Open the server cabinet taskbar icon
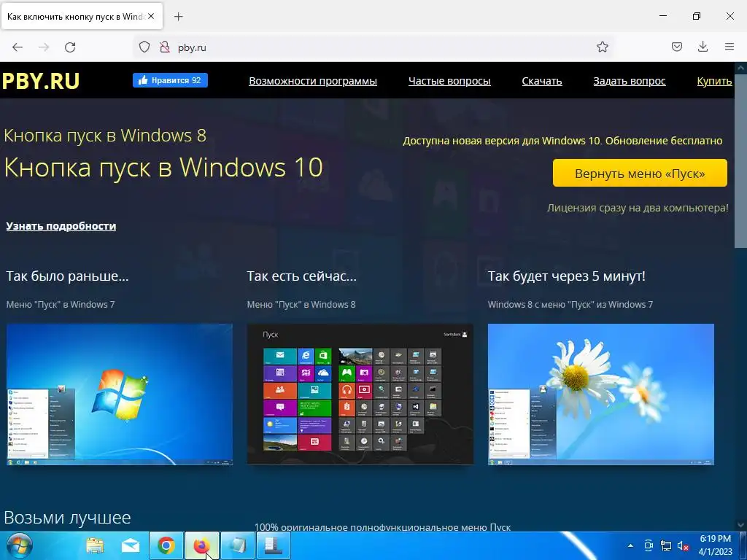 pos(273,545)
